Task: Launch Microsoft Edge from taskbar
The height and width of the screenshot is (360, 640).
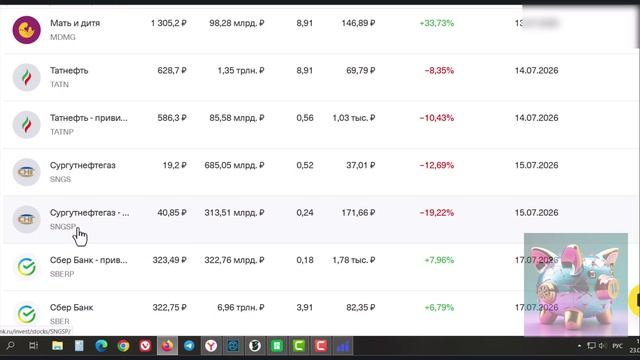Action: 101,346
